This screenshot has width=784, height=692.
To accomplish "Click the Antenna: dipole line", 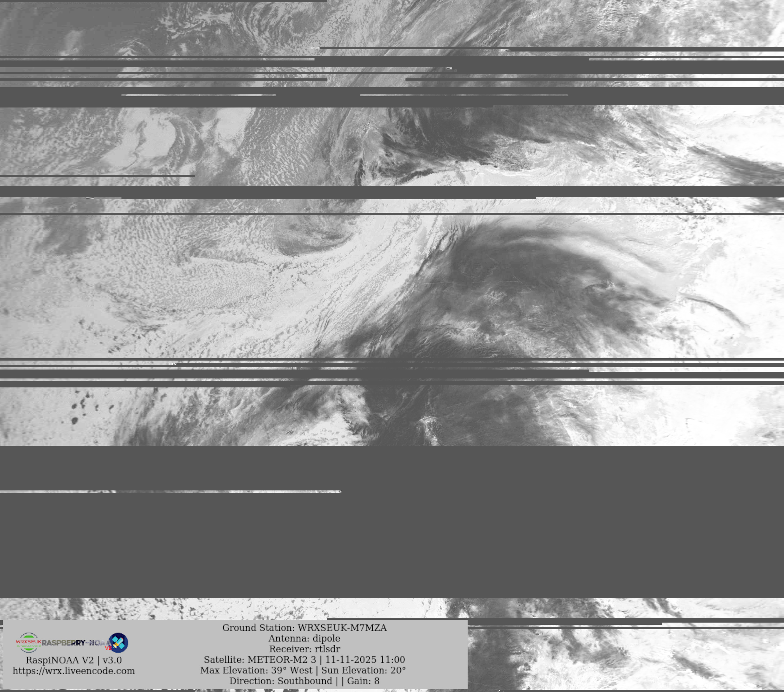I will tap(304, 638).
